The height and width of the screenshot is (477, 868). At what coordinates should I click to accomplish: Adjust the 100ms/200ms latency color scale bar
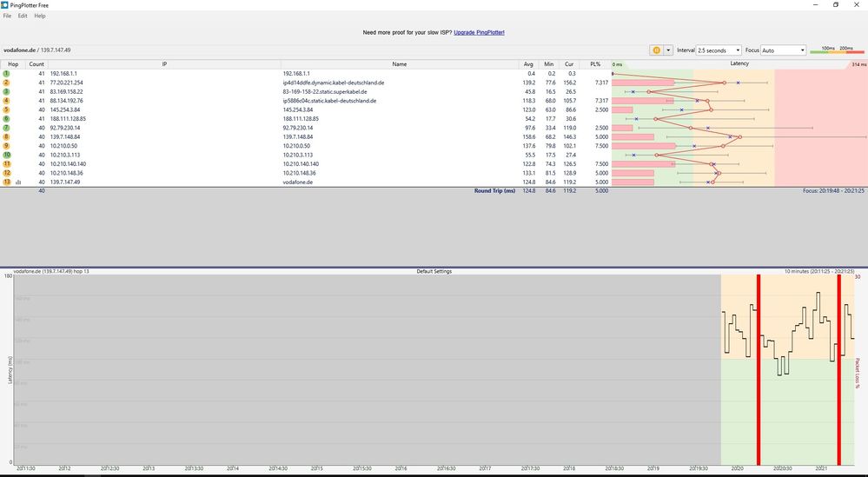coord(837,50)
